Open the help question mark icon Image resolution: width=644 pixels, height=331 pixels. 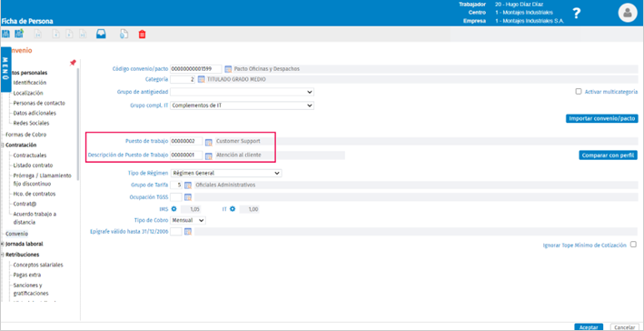click(x=577, y=13)
